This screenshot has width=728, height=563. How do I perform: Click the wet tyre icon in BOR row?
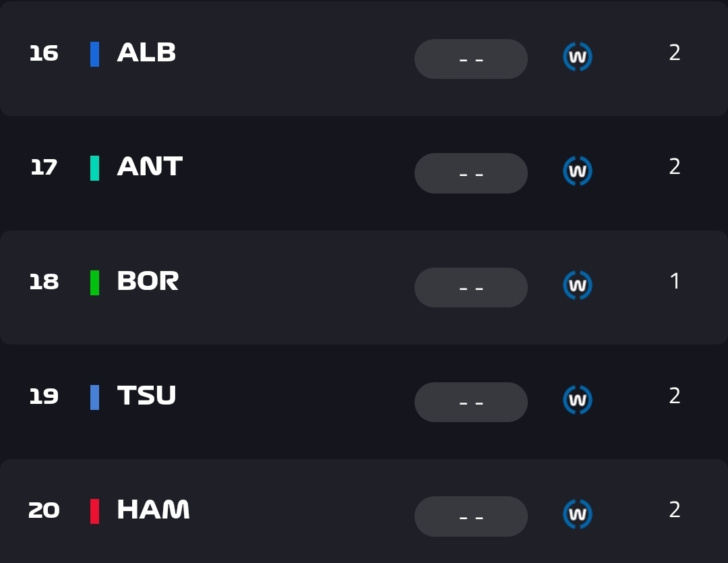[x=578, y=286]
